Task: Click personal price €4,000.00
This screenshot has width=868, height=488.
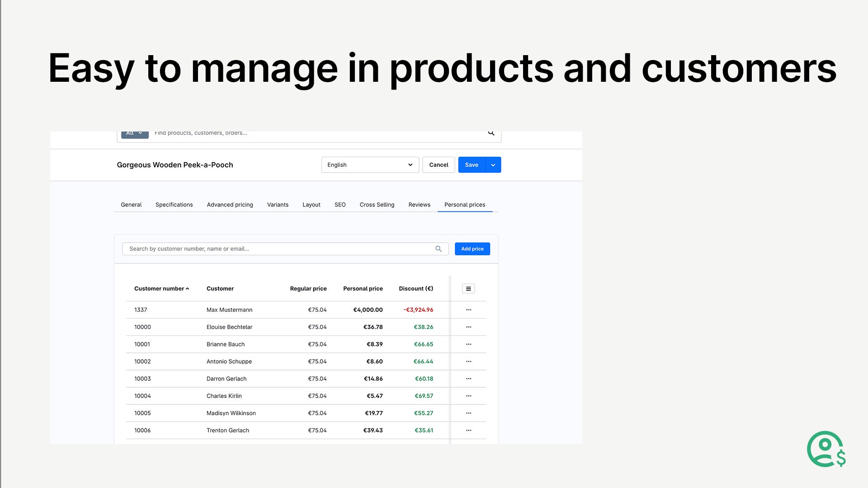Action: (368, 310)
